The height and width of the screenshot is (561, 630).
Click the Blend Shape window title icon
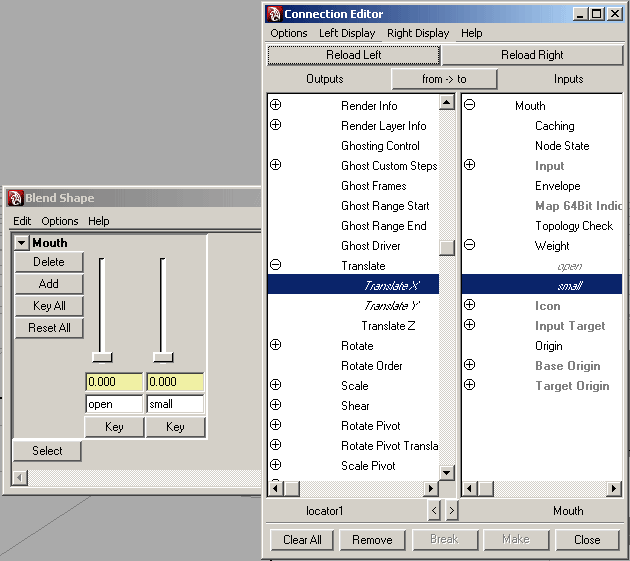(15, 198)
